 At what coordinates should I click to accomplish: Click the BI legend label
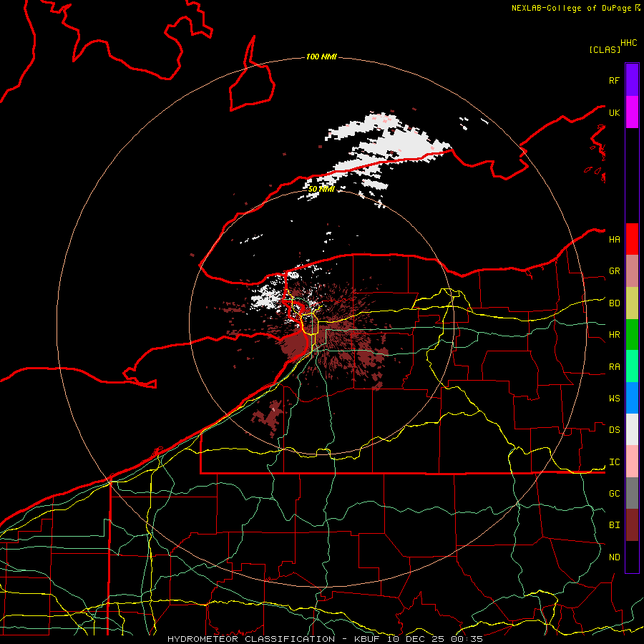pos(614,525)
